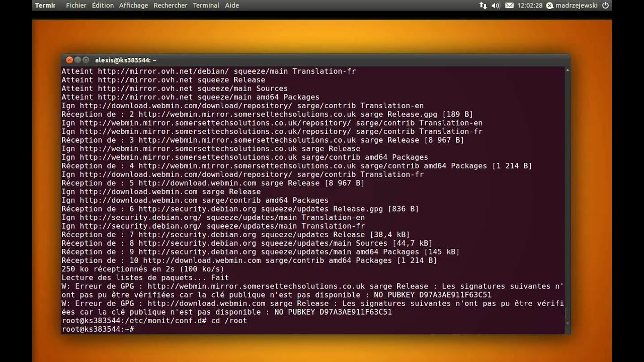Click the root@ks383544:~# prompt line
Screen dimensions: 644x362
tap(98, 329)
